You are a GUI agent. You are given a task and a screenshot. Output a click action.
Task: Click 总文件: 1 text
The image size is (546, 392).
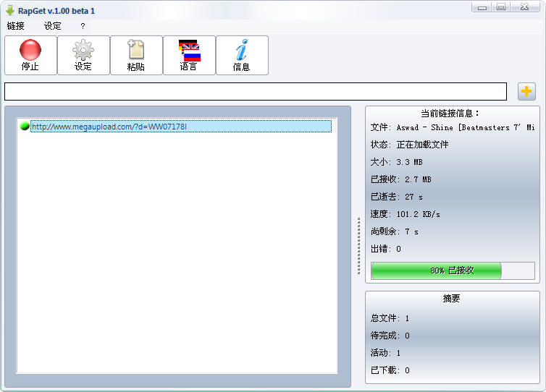coord(390,318)
